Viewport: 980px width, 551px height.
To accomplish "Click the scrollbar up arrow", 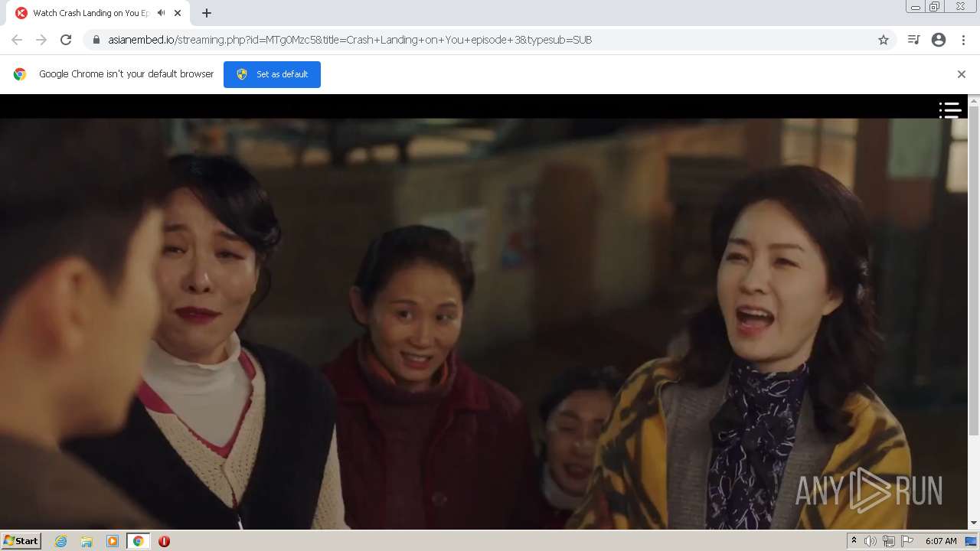I will pyautogui.click(x=974, y=100).
